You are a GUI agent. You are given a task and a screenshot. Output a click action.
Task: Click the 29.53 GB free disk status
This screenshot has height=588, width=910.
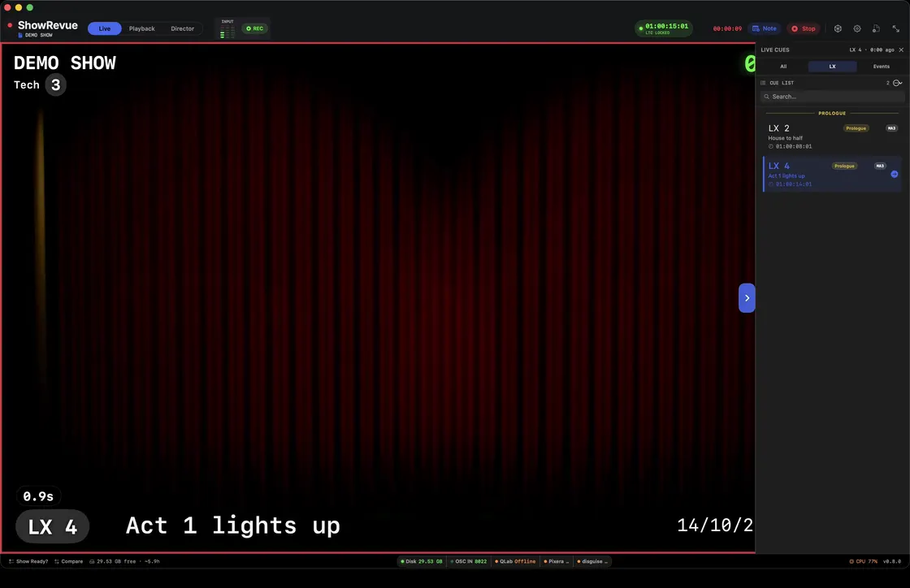(x=124, y=561)
